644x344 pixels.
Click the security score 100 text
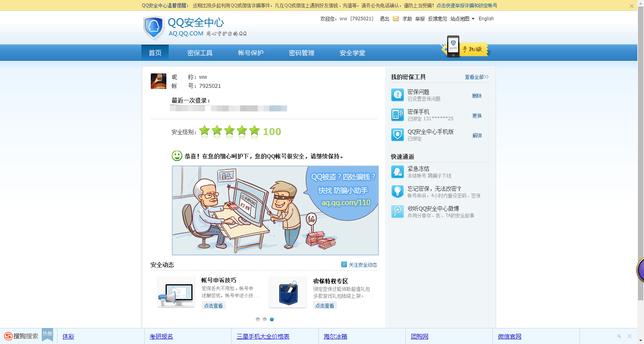click(x=272, y=132)
